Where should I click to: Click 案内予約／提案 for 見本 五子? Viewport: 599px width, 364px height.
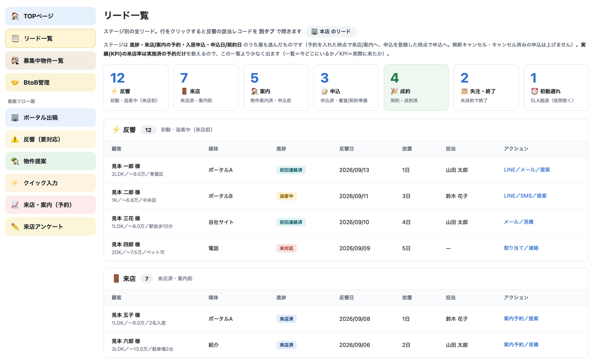pos(521,319)
